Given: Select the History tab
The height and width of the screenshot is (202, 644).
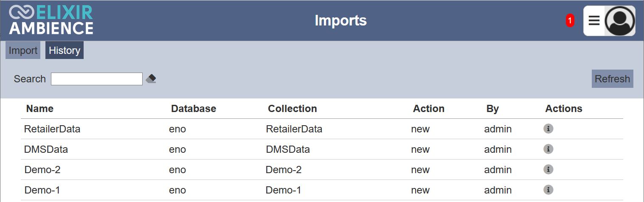Looking at the screenshot, I should [x=65, y=50].
